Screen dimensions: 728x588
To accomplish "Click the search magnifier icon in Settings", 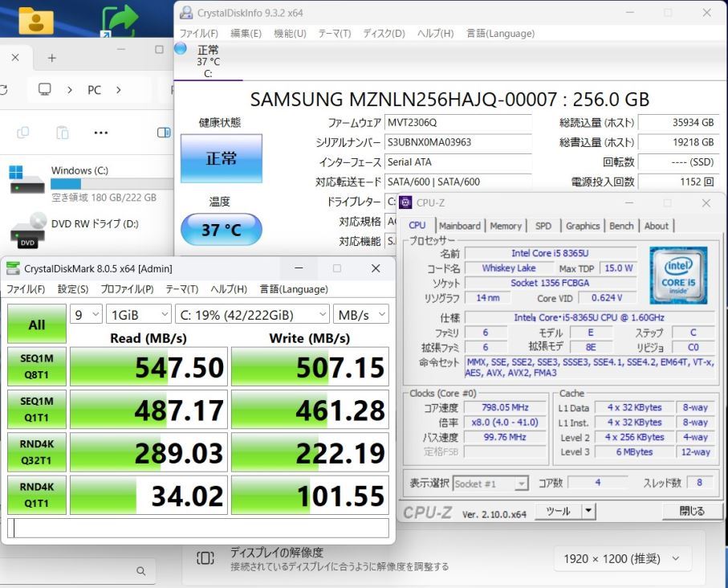I will click(x=141, y=571).
